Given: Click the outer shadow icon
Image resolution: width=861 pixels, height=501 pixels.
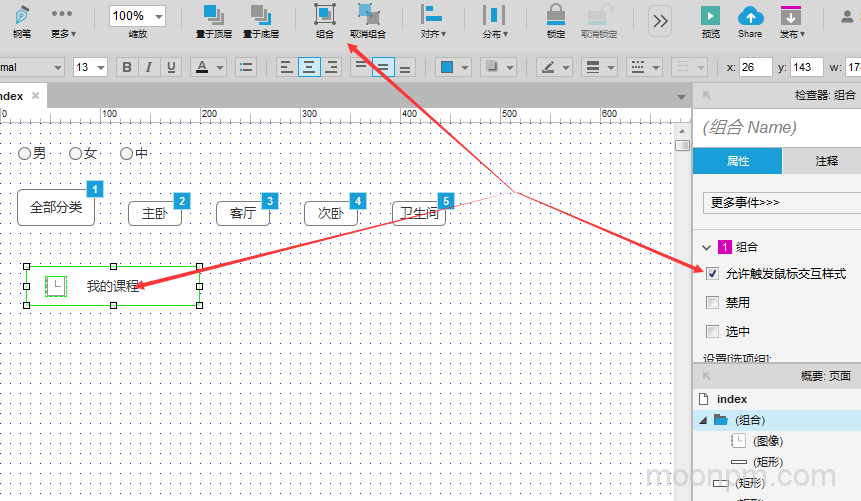Looking at the screenshot, I should [491, 67].
